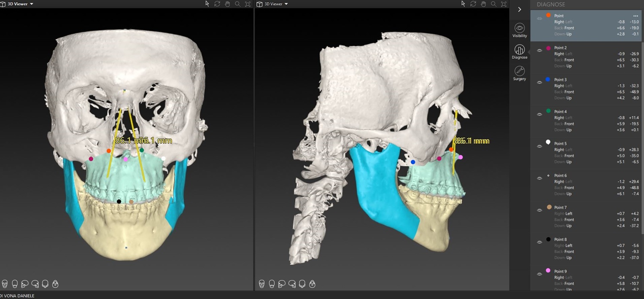Open the more options menu for Point
Image resolution: width=644 pixels, height=299 pixels.
click(x=635, y=16)
